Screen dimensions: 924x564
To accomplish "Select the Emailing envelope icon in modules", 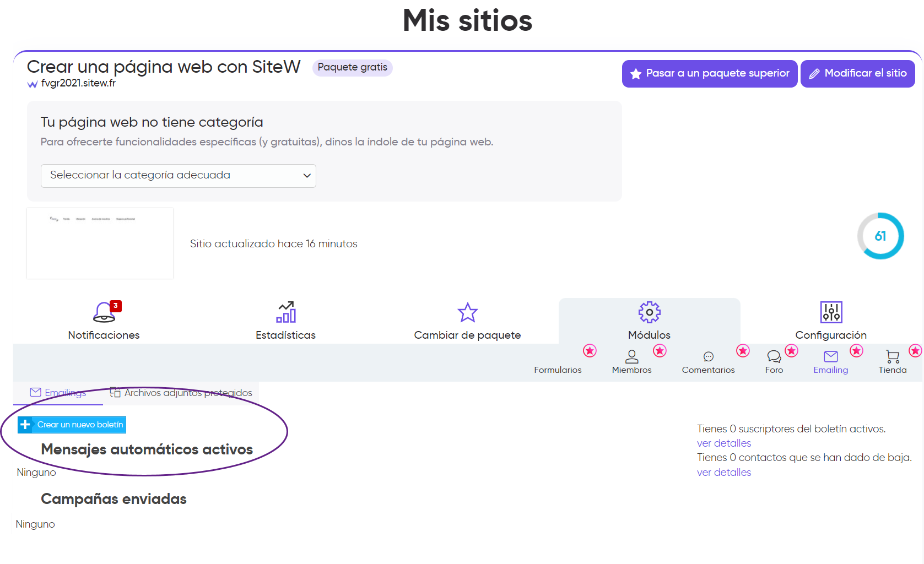I will pos(831,356).
